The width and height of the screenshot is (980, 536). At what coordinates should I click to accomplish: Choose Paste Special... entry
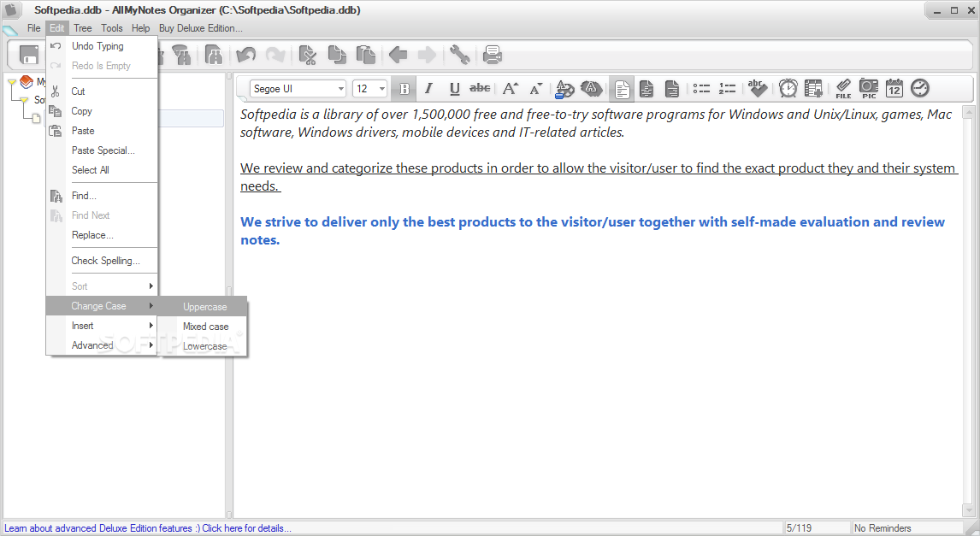pos(102,150)
